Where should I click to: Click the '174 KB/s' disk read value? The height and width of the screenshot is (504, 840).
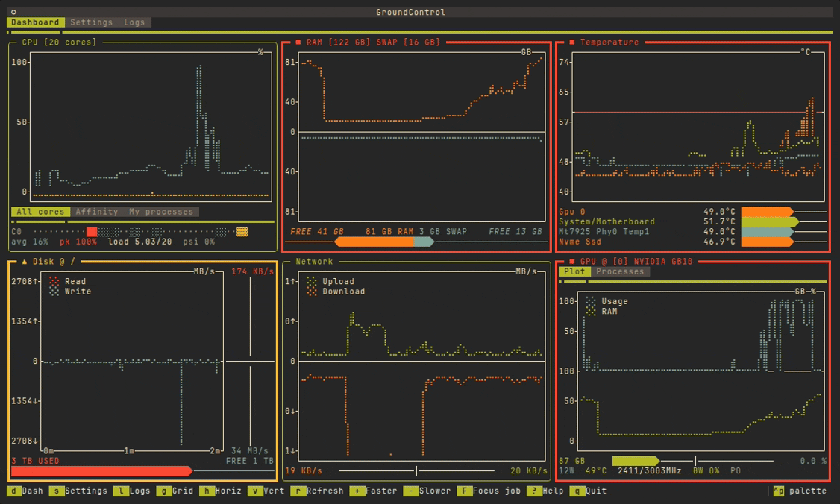[252, 271]
